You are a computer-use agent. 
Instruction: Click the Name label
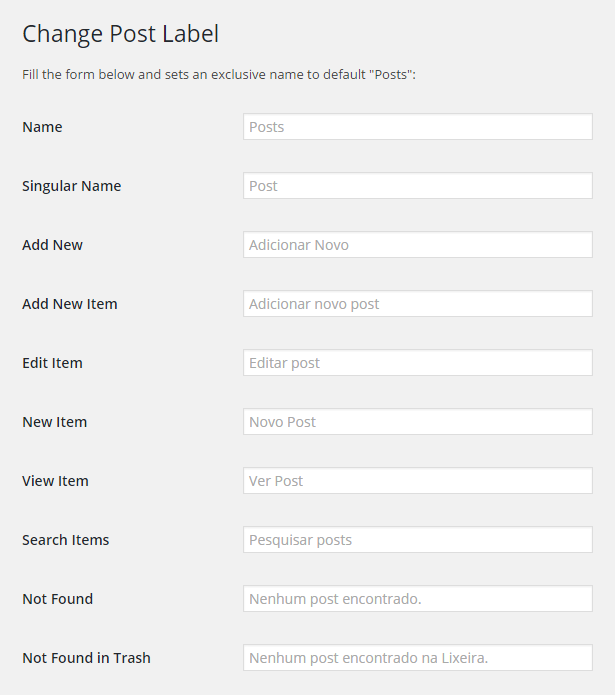(x=42, y=127)
